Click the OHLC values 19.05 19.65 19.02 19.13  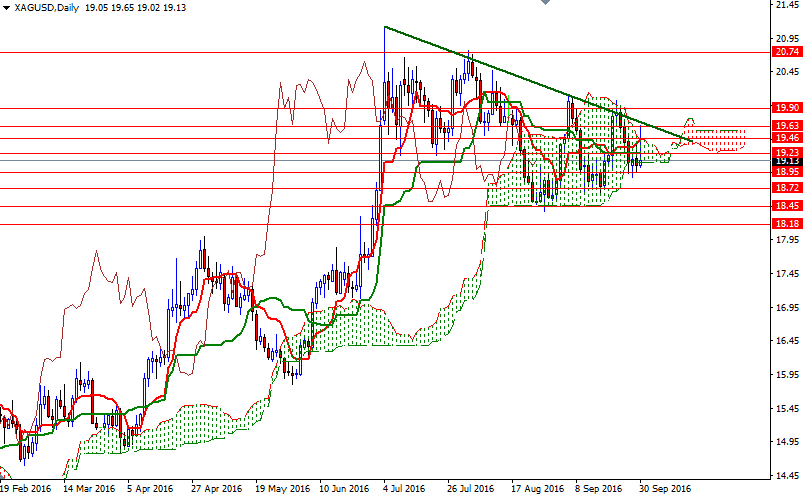tap(136, 8)
